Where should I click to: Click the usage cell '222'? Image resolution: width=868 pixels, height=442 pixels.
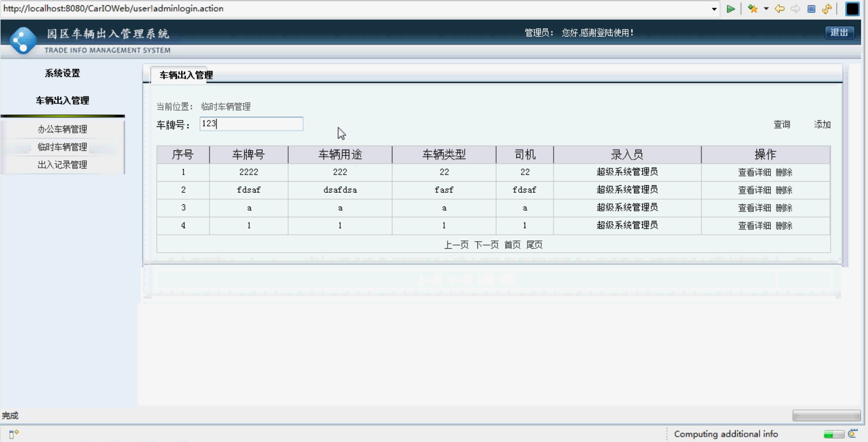(340, 172)
